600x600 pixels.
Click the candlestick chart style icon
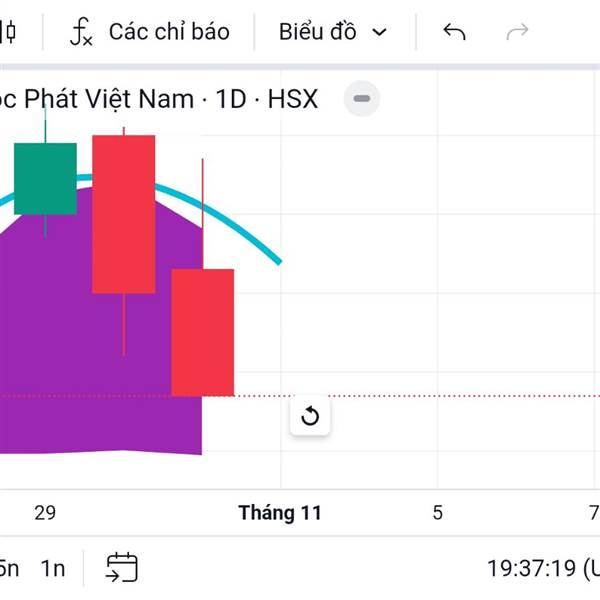tap(9, 32)
